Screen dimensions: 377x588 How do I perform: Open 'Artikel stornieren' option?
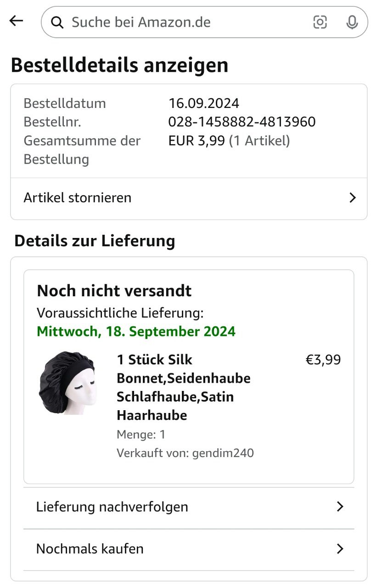pyautogui.click(x=78, y=198)
